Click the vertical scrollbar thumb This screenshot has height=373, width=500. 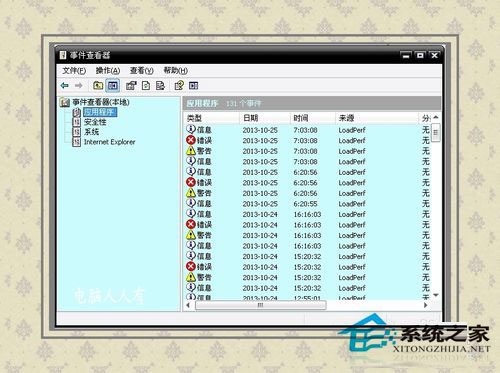pyautogui.click(x=436, y=133)
